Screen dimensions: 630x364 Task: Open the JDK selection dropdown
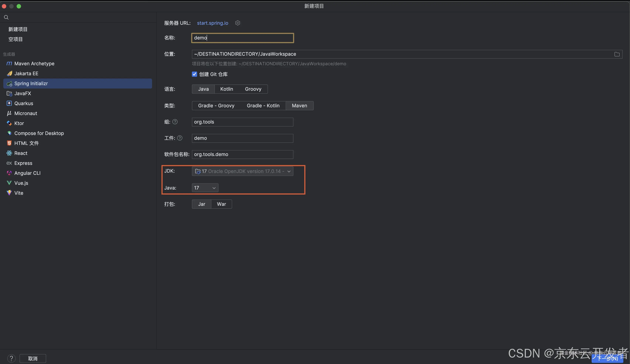[242, 171]
